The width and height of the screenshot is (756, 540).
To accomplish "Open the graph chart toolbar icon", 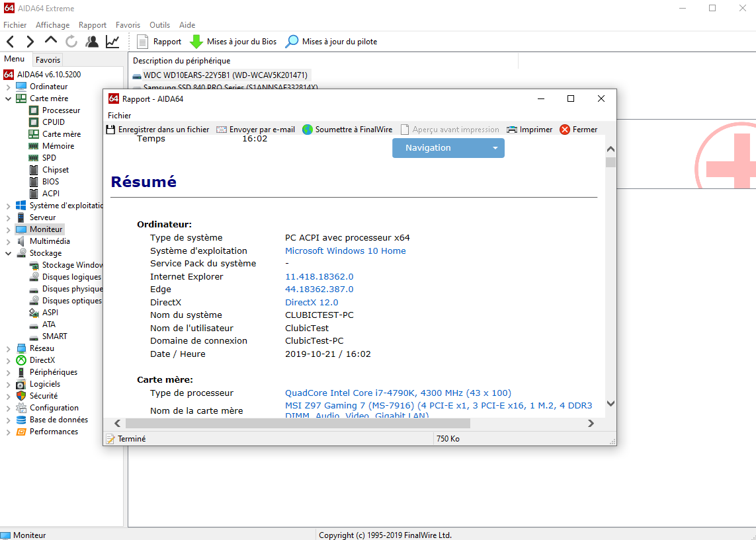I will pos(112,42).
